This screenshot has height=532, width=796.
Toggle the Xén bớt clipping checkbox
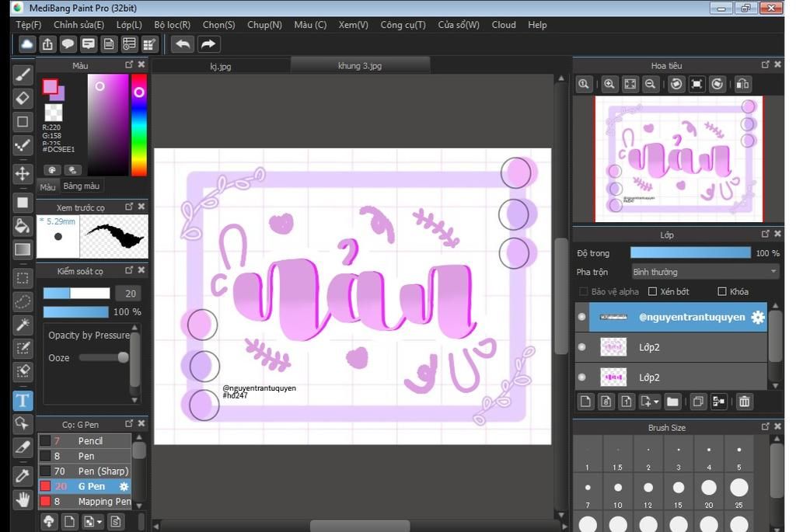pos(652,291)
